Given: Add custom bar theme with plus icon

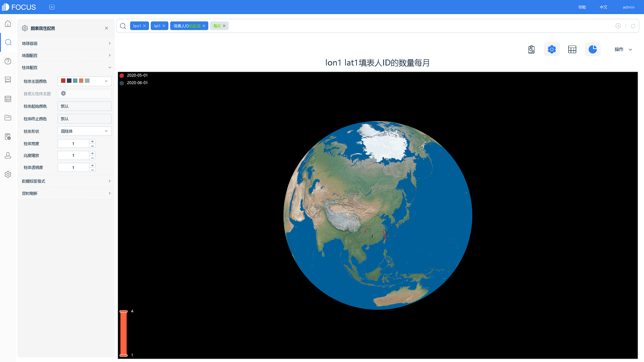Looking at the screenshot, I should 63,94.
